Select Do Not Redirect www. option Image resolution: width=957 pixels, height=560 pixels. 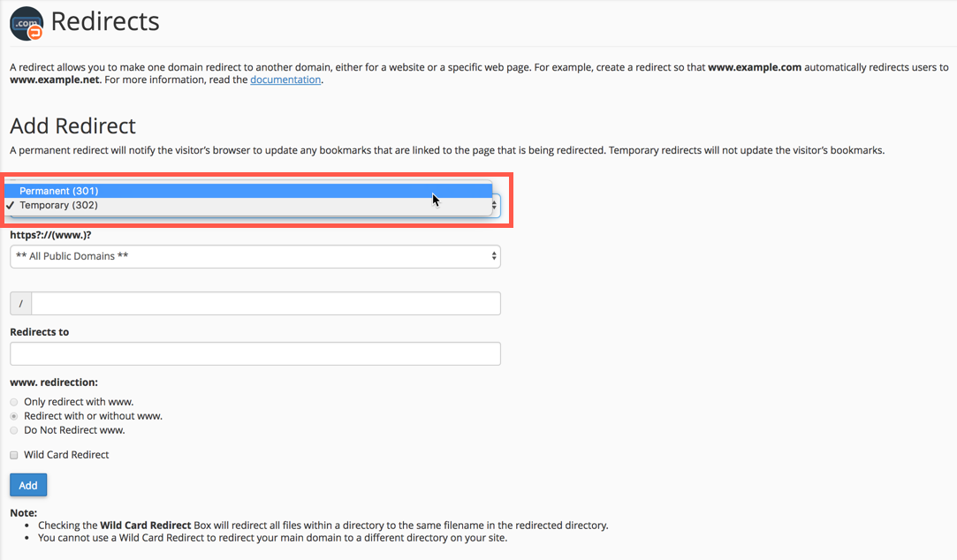click(x=14, y=430)
